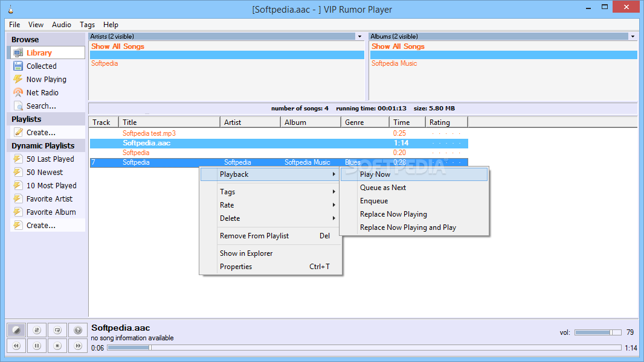Open the Artists panel dropdown arrow
The image size is (644, 362).
click(x=360, y=36)
